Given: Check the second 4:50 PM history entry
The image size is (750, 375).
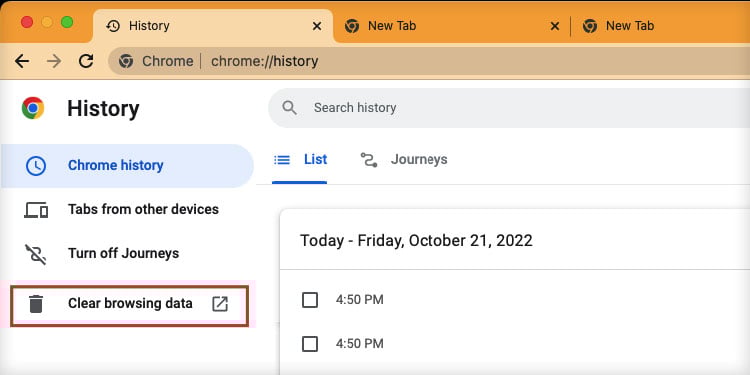Looking at the screenshot, I should click(310, 343).
